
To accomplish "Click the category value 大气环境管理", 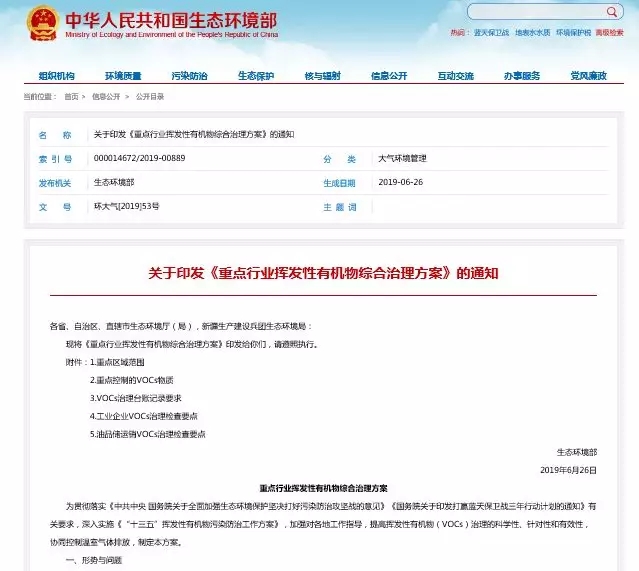I will [x=402, y=159].
